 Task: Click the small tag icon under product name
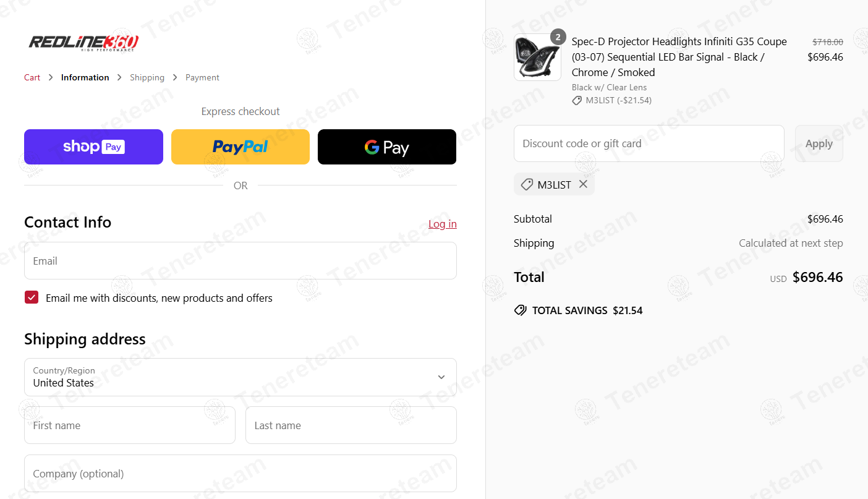(577, 100)
